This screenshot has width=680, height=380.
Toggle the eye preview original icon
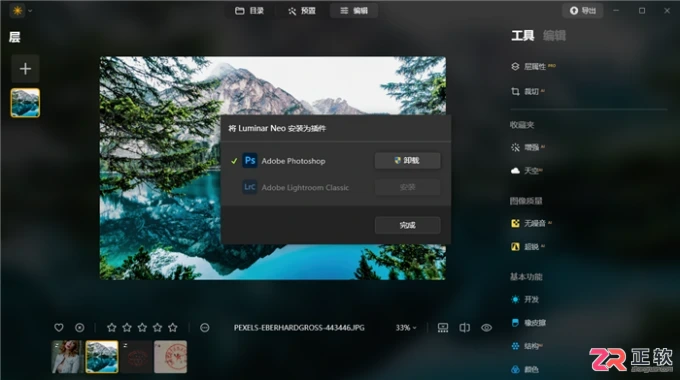(x=487, y=328)
